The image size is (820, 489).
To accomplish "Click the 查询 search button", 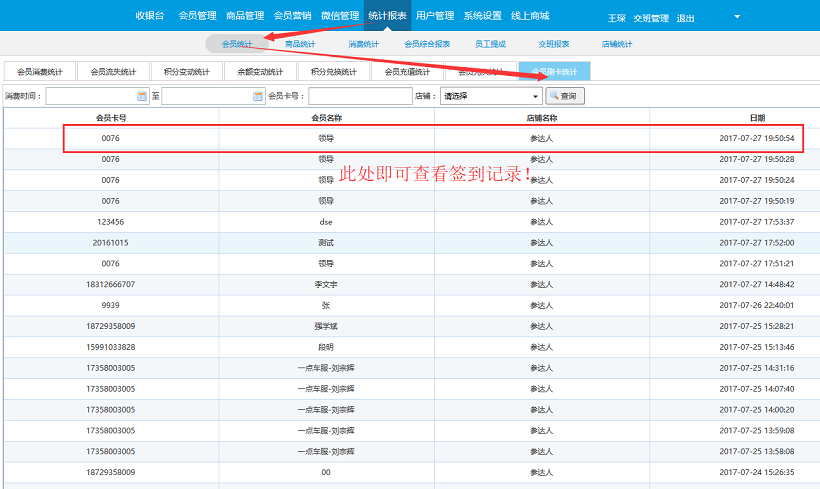I will tap(565, 96).
